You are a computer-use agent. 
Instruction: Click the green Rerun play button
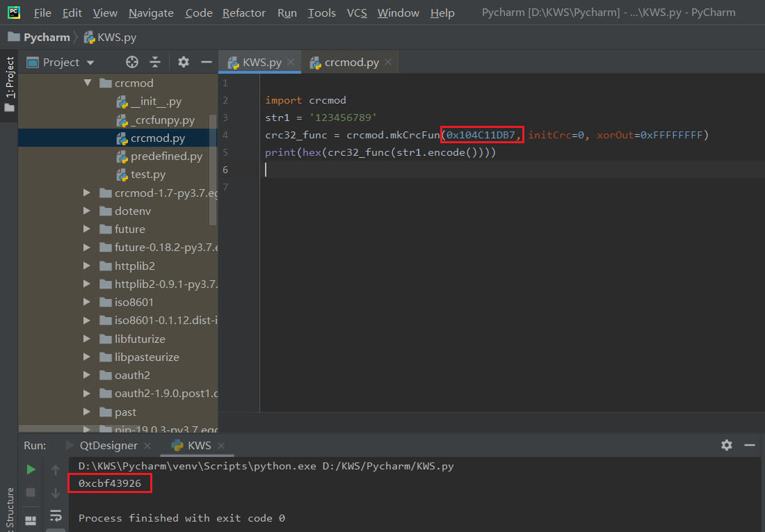coord(31,469)
